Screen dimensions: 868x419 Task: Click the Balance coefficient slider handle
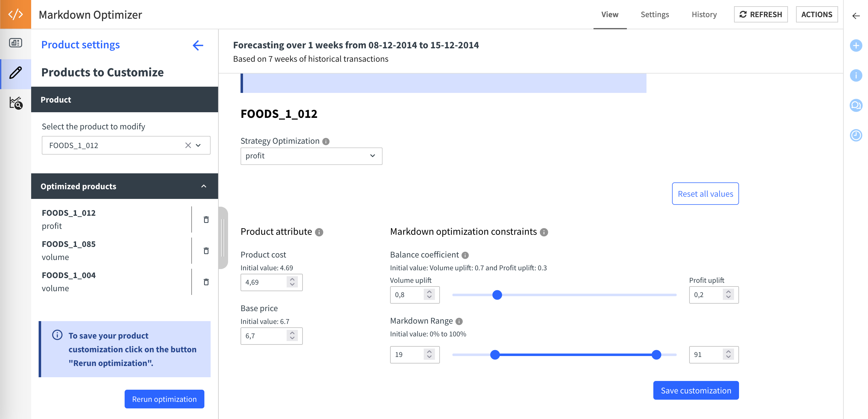pos(497,295)
